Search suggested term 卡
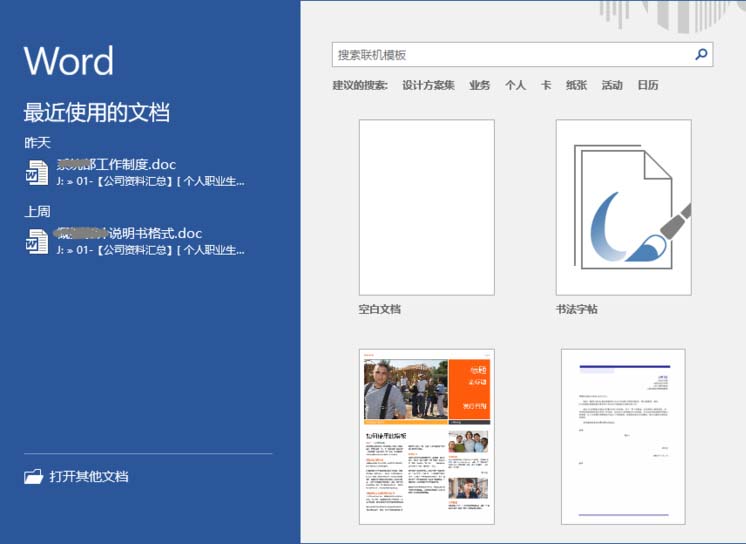The width and height of the screenshot is (746, 544). (x=546, y=85)
